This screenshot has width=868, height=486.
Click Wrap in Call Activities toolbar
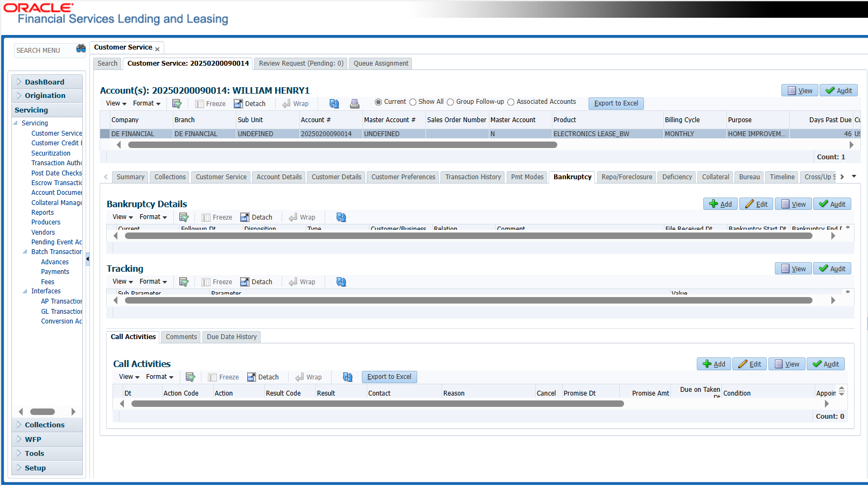pos(309,377)
